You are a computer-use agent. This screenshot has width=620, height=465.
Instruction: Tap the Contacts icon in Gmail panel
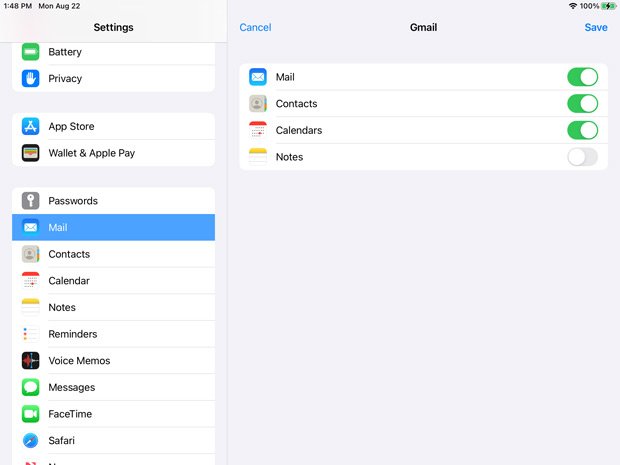(258, 104)
